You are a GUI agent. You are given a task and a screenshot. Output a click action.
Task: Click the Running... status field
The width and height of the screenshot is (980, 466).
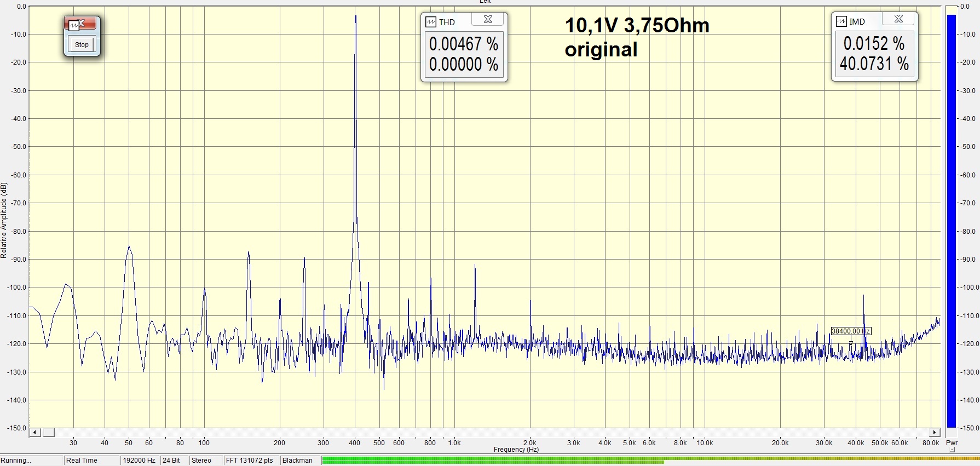[31, 461]
